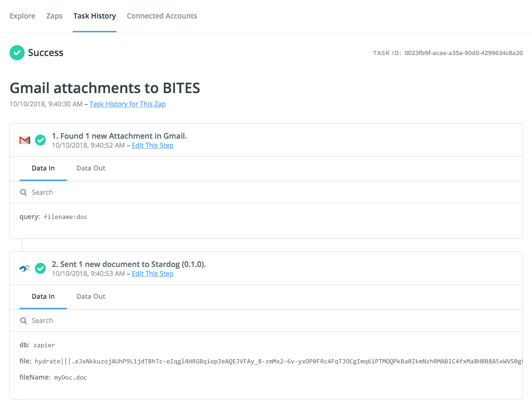Click the timestamp 10/10/2018, 9:40:53 AM
This screenshot has height=409, width=532.
tap(88, 274)
